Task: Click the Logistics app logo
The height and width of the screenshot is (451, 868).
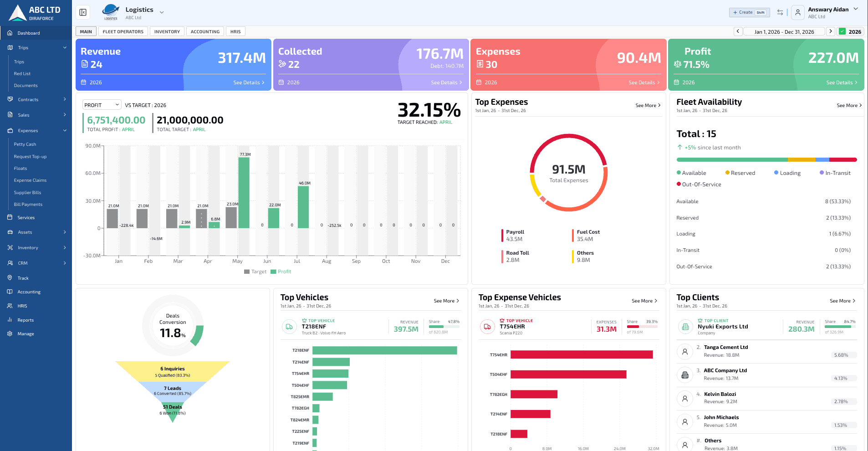Action: (111, 12)
